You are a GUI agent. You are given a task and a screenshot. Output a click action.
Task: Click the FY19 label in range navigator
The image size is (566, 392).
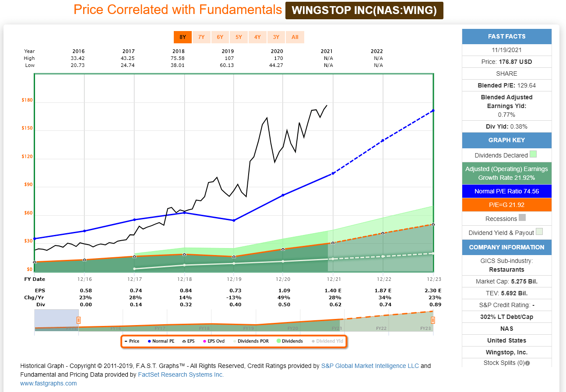tap(248, 328)
